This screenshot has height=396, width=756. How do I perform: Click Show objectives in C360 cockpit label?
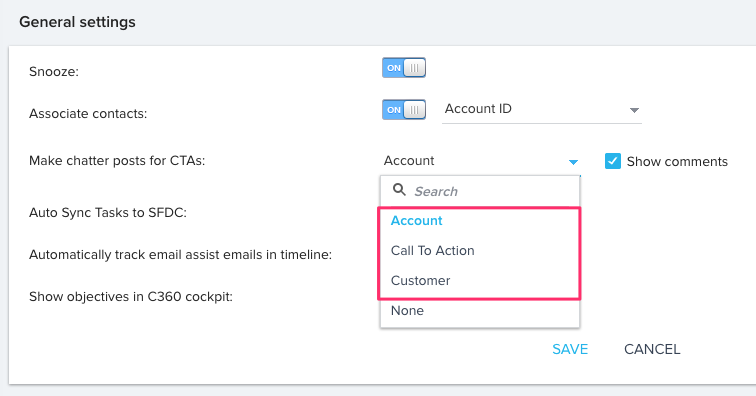pyautogui.click(x=131, y=297)
